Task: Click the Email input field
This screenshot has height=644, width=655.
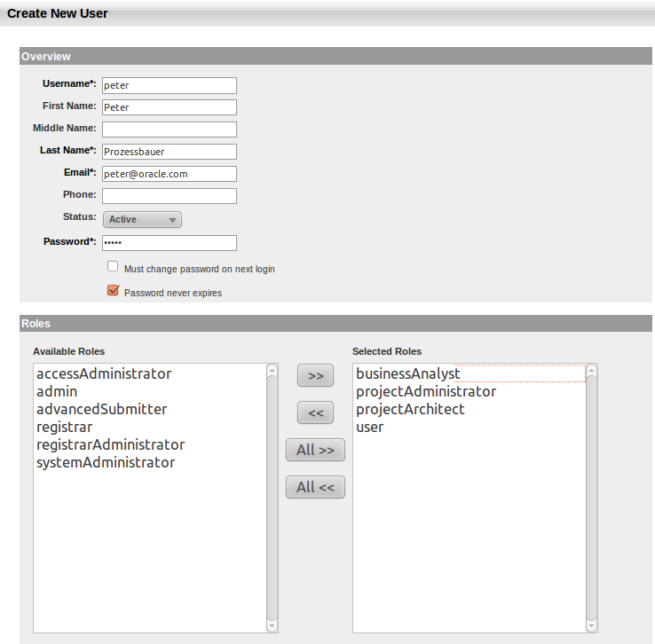Action: (170, 174)
